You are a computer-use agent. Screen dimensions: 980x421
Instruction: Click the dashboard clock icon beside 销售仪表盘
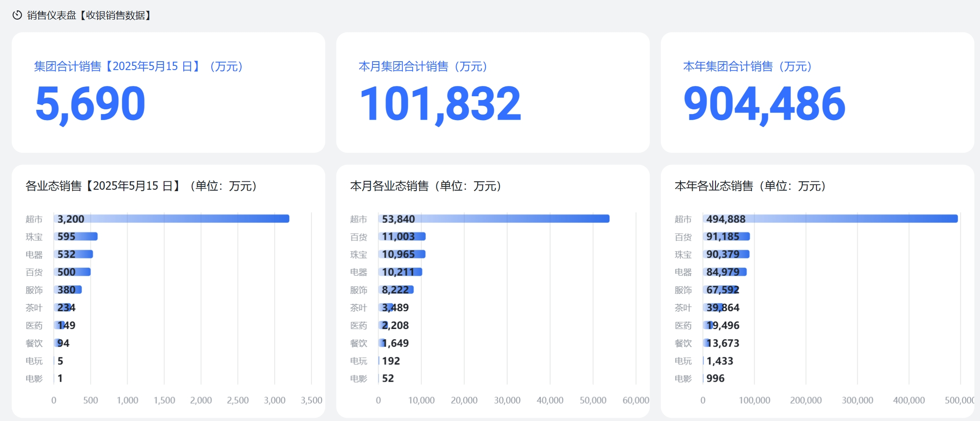point(17,15)
